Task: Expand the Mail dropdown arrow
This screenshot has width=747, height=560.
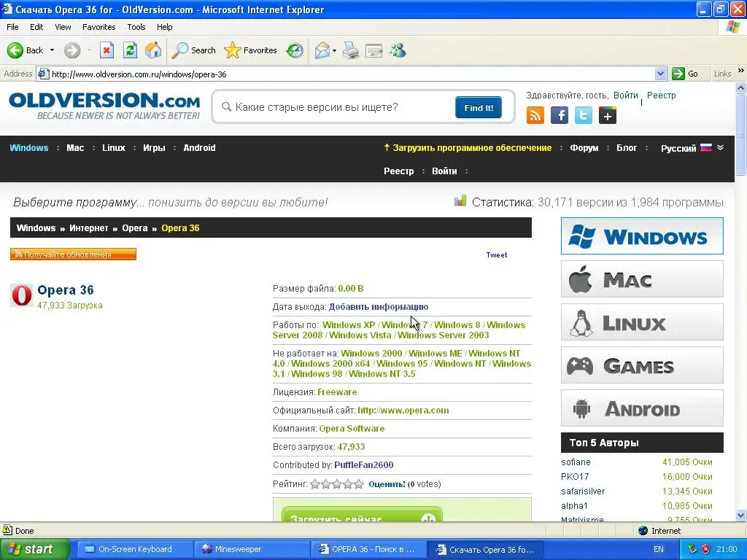Action: (334, 50)
